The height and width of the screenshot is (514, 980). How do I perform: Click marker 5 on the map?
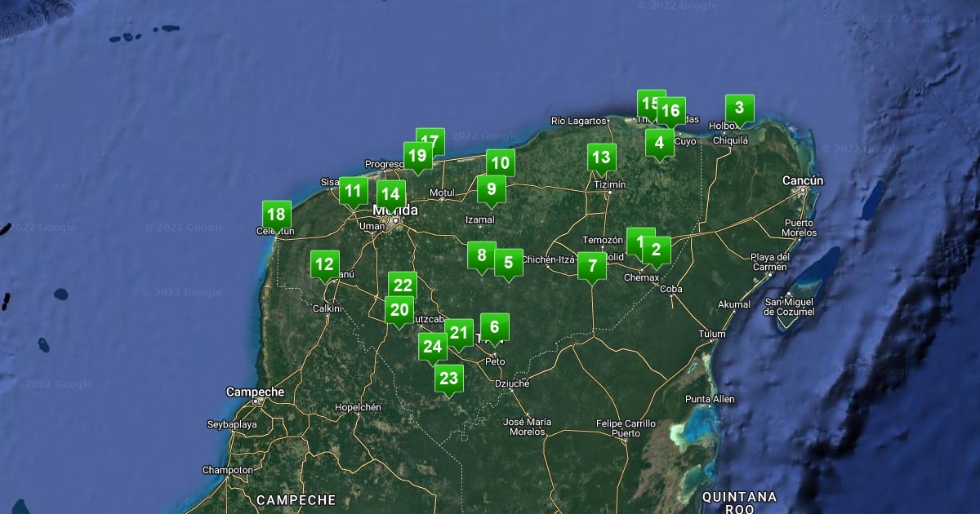pos(508,263)
